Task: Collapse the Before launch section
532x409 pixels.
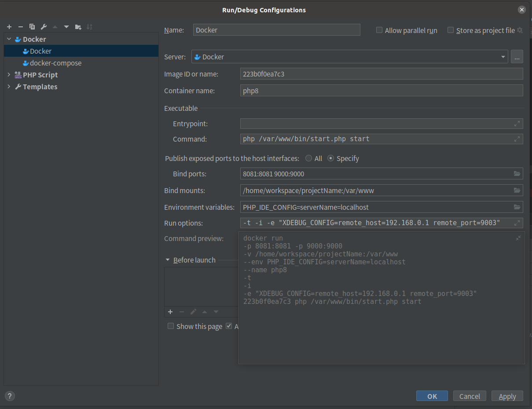Action: click(x=168, y=260)
